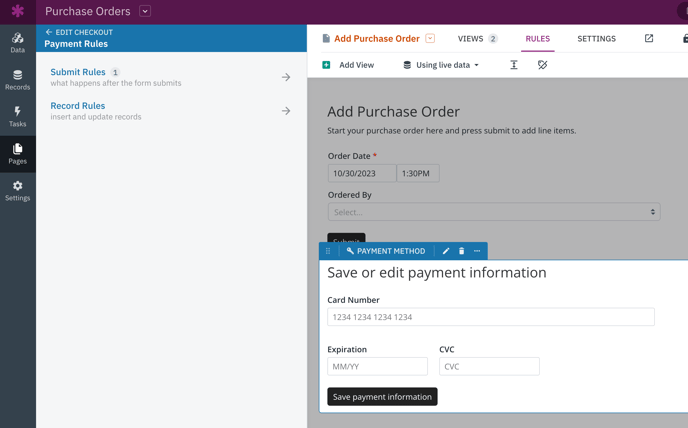Click the crossed-out link toolbar icon
This screenshot has height=428, width=688.
(543, 65)
